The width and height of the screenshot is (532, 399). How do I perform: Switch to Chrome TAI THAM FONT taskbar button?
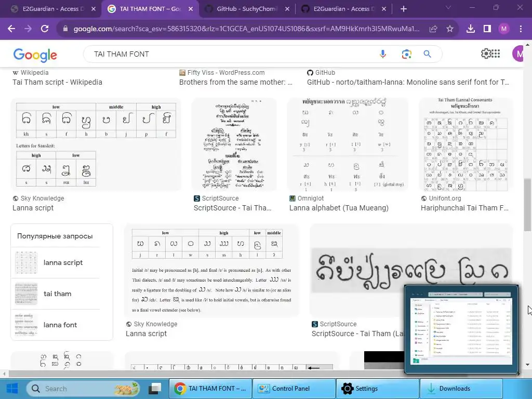210,389
